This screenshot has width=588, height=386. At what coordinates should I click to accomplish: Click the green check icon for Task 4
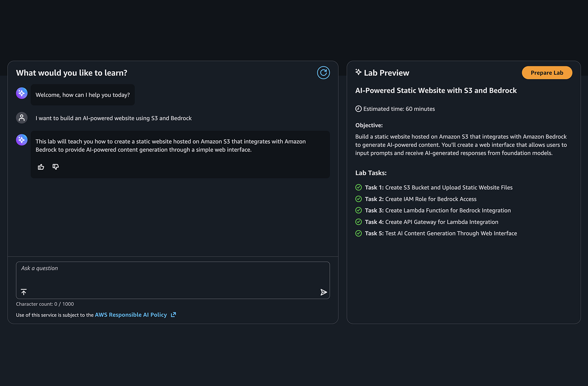tap(358, 222)
